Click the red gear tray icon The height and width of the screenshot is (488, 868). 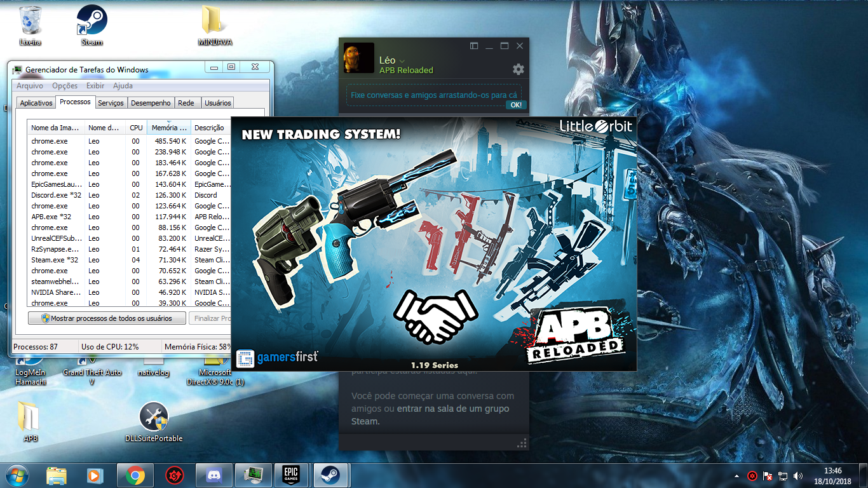[752, 476]
